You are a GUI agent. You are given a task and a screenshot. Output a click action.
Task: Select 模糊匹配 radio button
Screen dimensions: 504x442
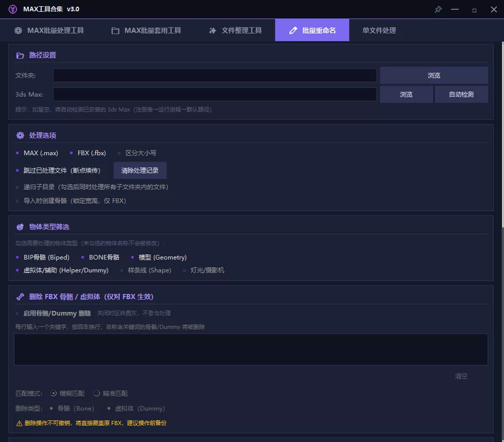coord(67,394)
